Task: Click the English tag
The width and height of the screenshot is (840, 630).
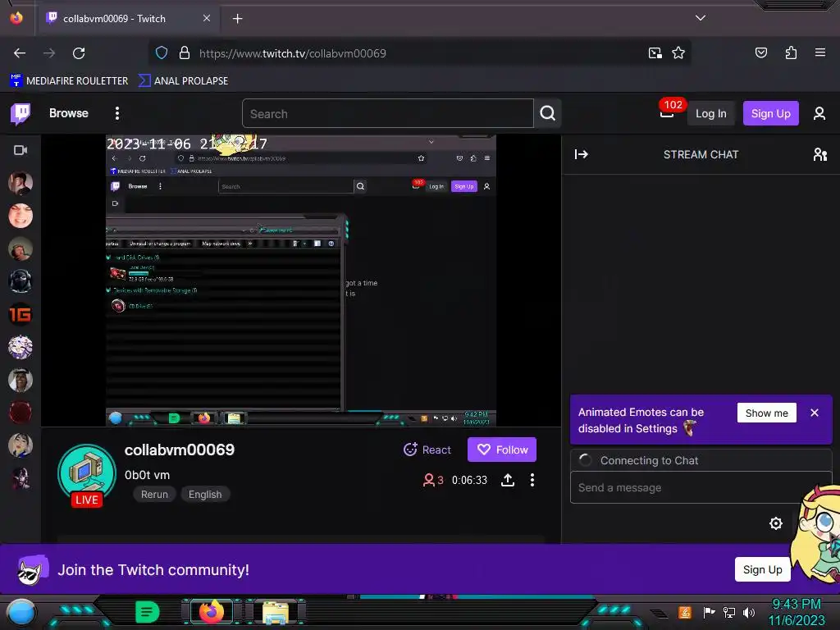Action: click(x=205, y=495)
